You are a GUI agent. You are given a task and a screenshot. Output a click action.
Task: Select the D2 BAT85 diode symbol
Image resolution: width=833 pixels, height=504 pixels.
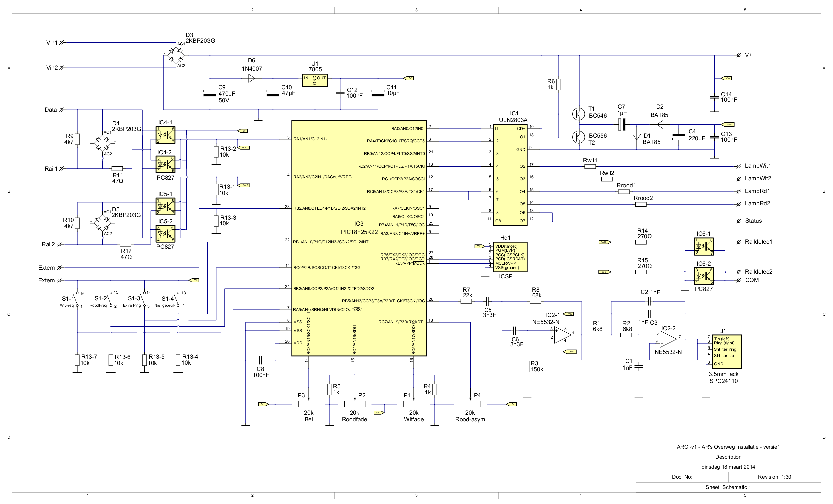(x=659, y=125)
